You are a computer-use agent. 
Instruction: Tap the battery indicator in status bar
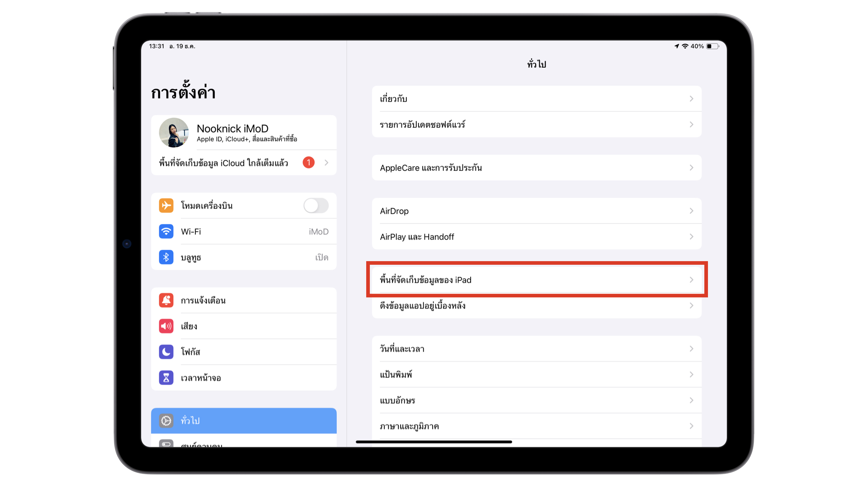pos(712,46)
